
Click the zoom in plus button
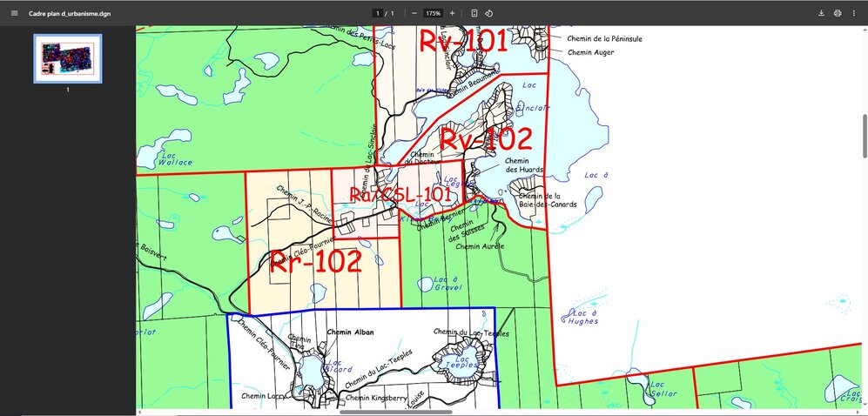(452, 13)
